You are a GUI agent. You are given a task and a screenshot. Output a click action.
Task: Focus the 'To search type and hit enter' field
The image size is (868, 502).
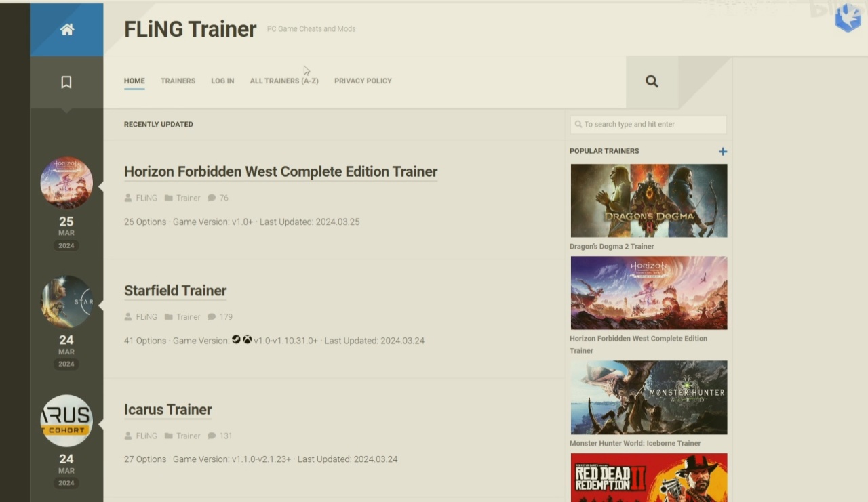(648, 124)
